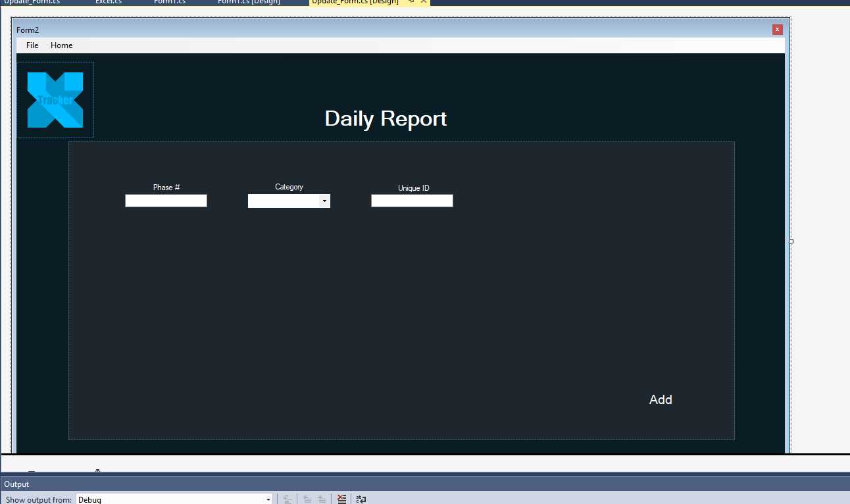Click the Find Message in Code icon

coord(287,499)
